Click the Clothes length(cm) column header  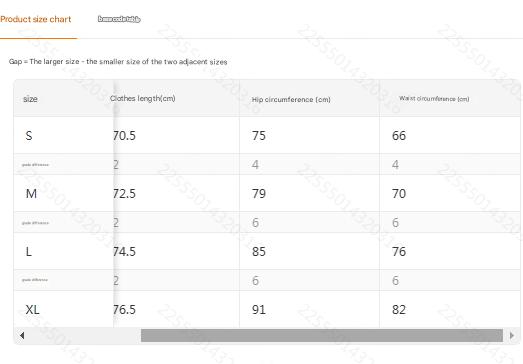pyautogui.click(x=142, y=98)
